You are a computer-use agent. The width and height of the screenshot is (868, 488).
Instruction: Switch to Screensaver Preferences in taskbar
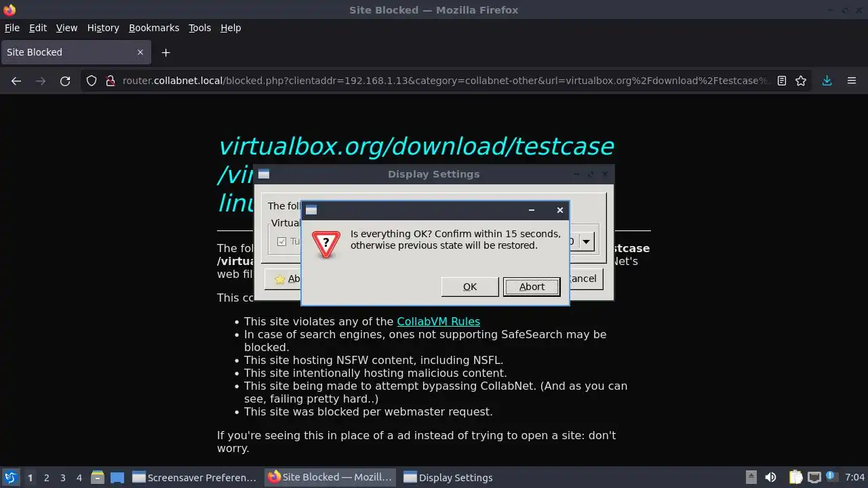(x=195, y=477)
